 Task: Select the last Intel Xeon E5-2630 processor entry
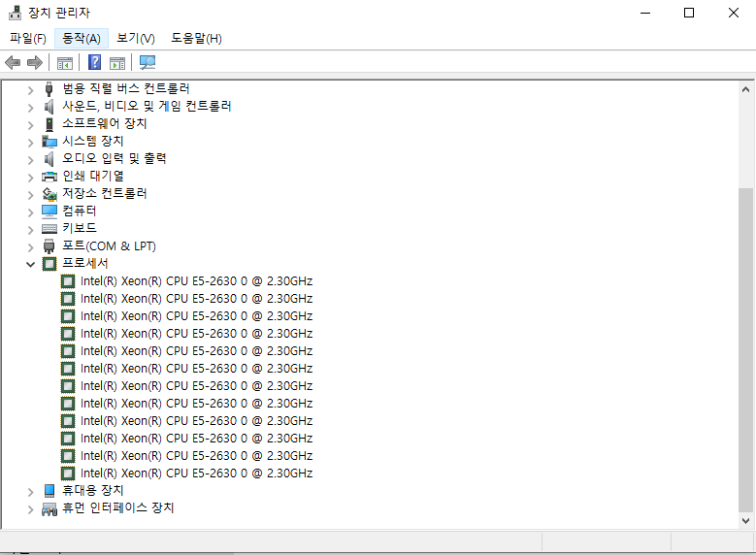tap(197, 473)
